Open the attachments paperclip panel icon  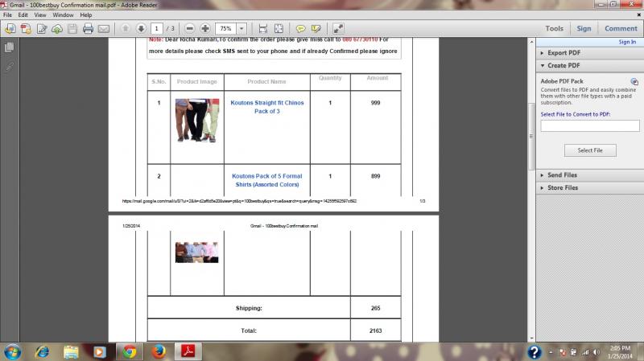10,66
